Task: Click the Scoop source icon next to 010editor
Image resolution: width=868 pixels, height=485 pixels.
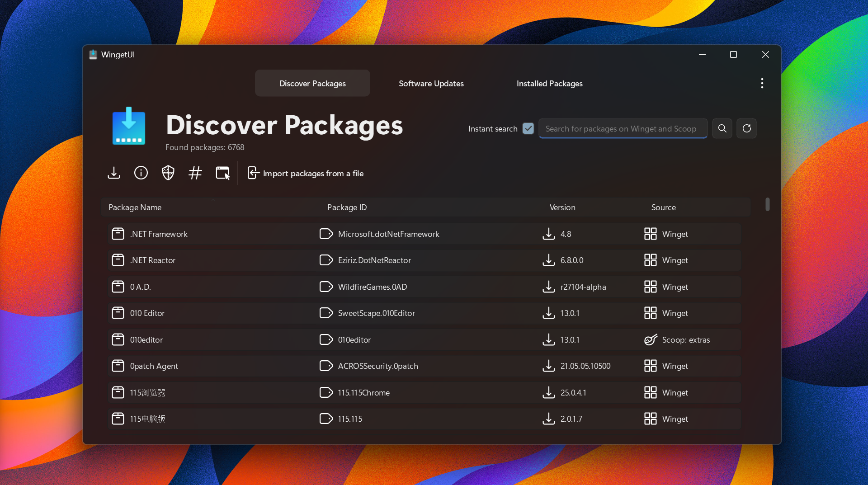Action: tap(650, 339)
